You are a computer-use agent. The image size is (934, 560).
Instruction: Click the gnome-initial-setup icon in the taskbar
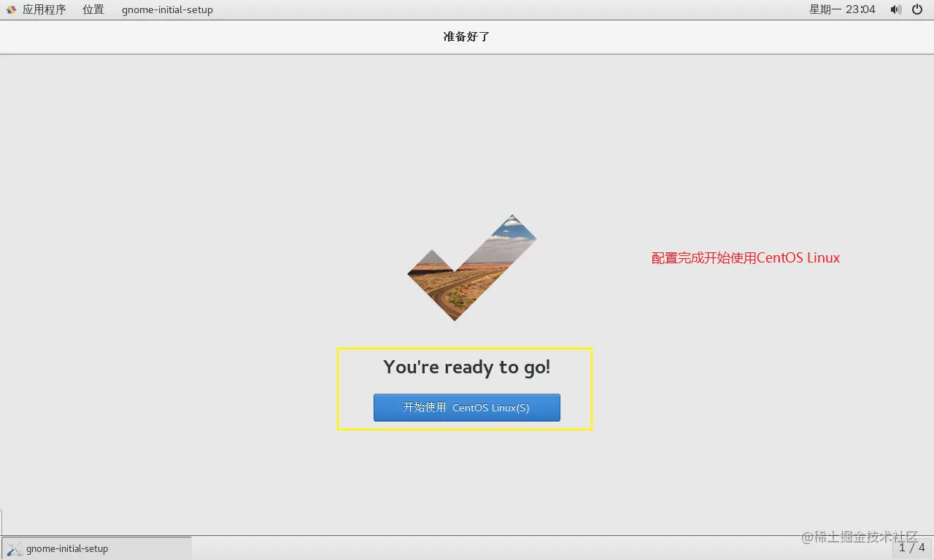(13, 548)
